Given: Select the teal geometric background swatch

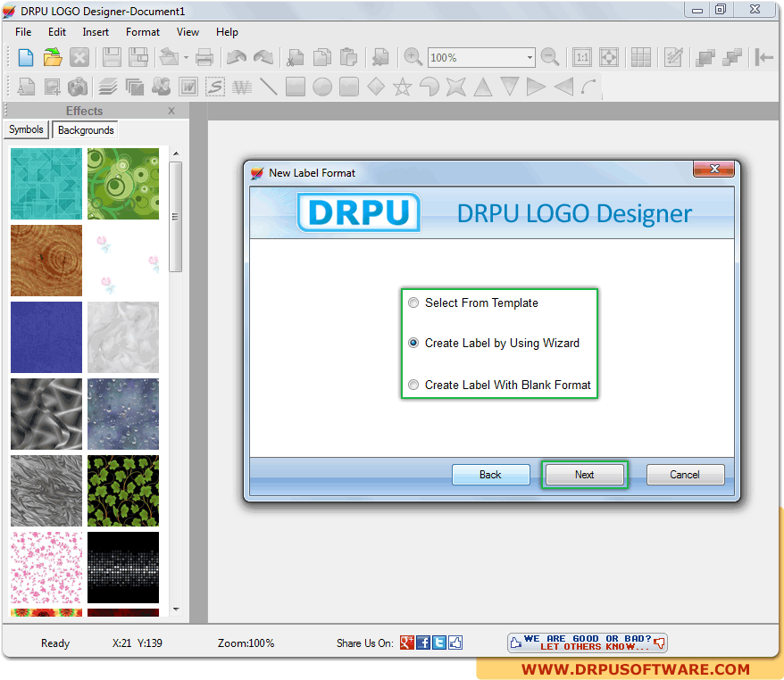Looking at the screenshot, I should [x=46, y=184].
